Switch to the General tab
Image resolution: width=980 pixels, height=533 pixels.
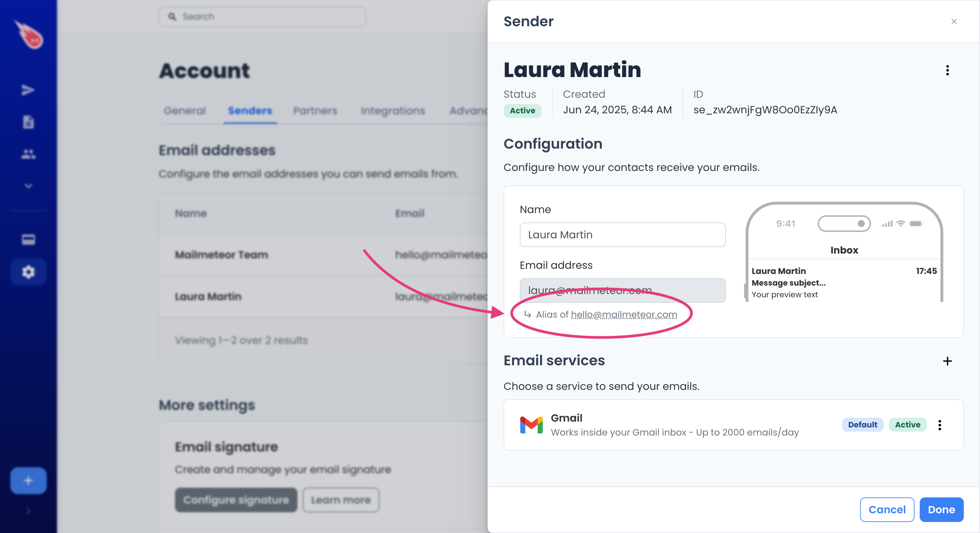[185, 111]
